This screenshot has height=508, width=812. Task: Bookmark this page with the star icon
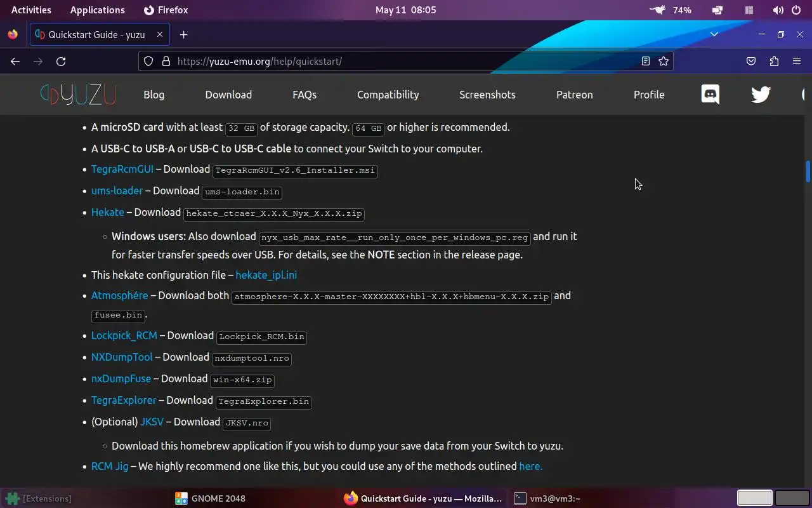click(664, 61)
